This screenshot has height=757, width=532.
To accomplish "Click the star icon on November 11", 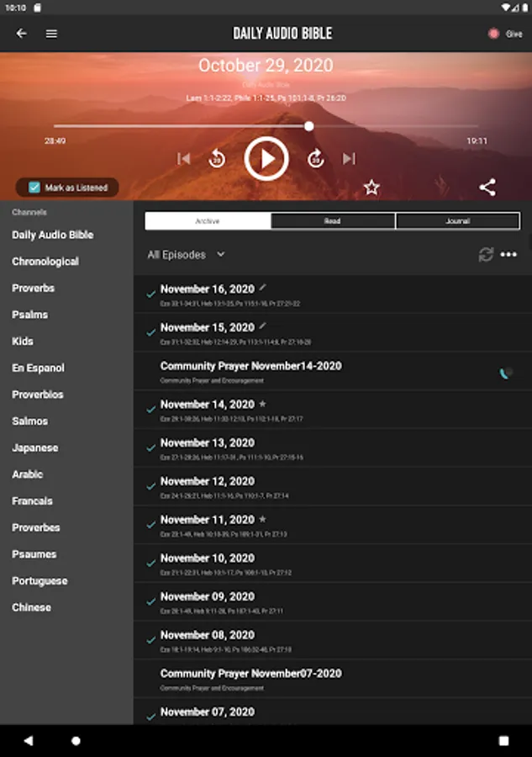I will 262,519.
